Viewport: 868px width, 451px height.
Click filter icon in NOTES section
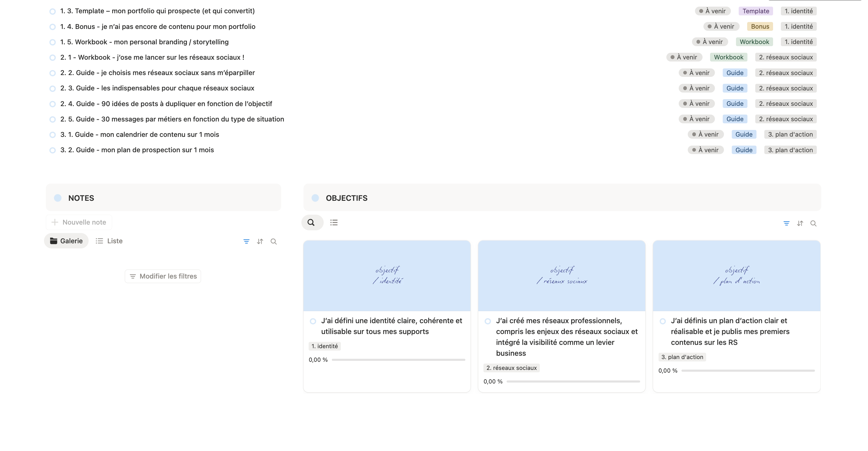click(246, 241)
